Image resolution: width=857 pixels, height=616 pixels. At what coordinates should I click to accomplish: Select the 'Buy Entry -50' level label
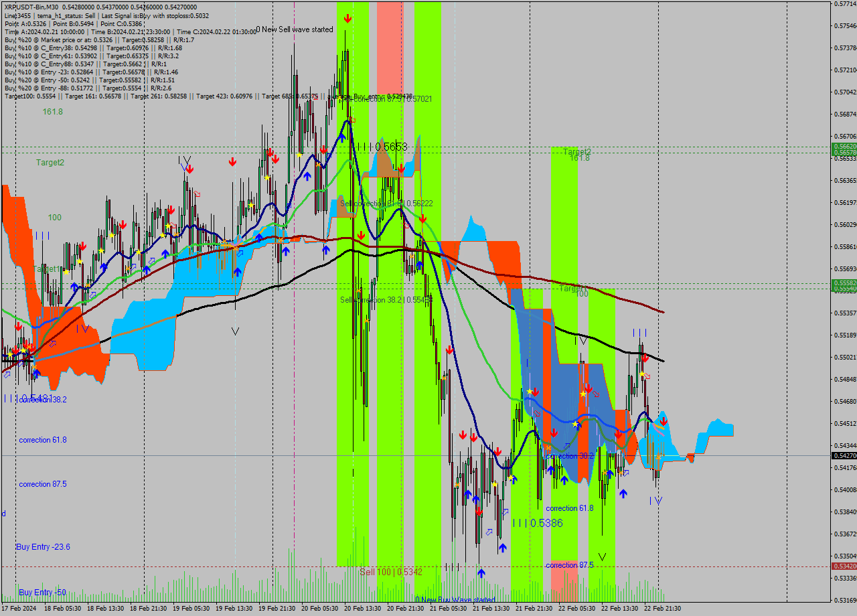[42, 593]
